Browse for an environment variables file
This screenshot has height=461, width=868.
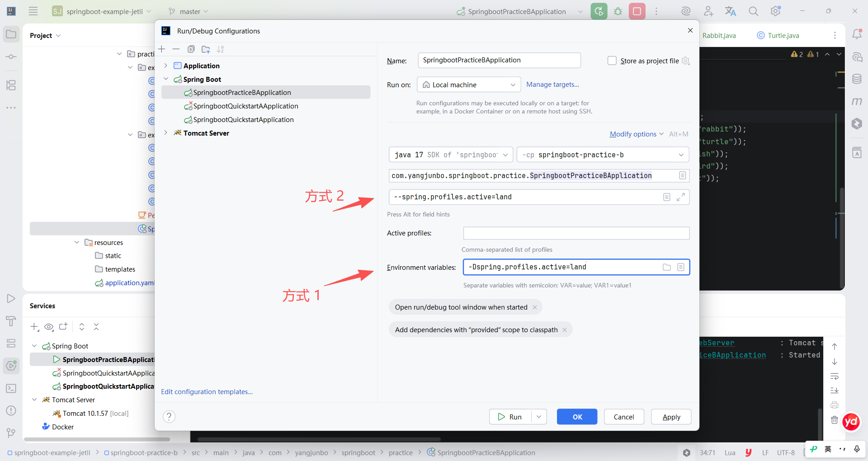667,267
